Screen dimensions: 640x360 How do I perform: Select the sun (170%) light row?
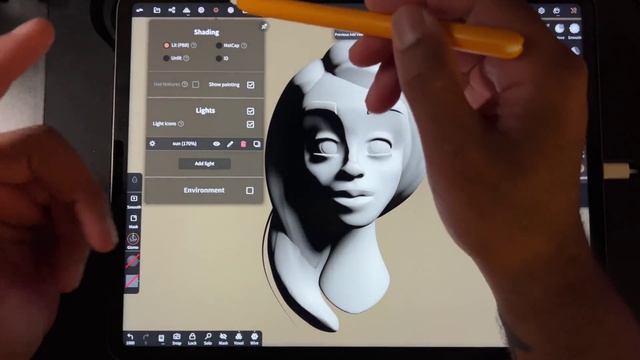[204, 144]
